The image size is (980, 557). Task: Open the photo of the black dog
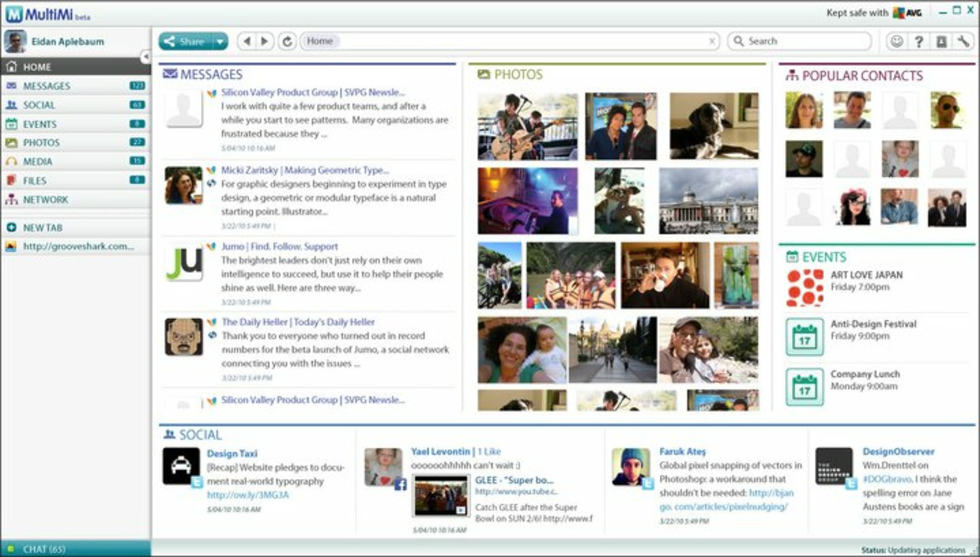(x=713, y=126)
